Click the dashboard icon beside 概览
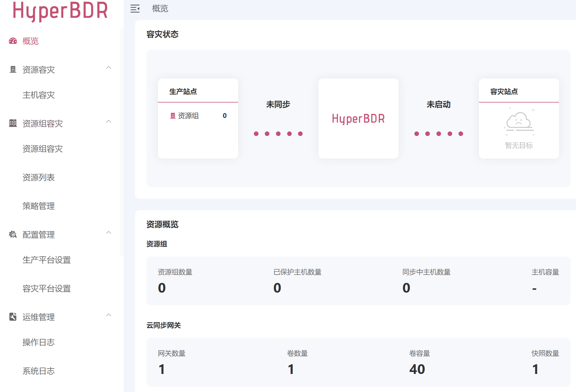The width and height of the screenshot is (576, 392). pyautogui.click(x=13, y=41)
